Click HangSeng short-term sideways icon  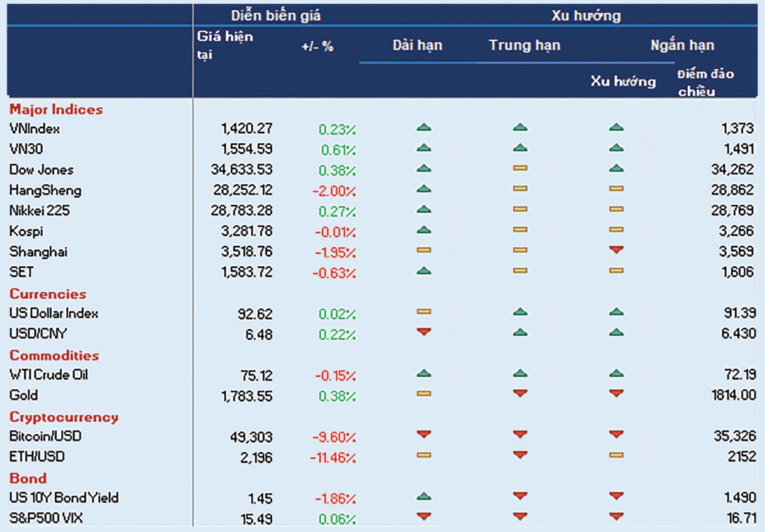click(x=616, y=189)
